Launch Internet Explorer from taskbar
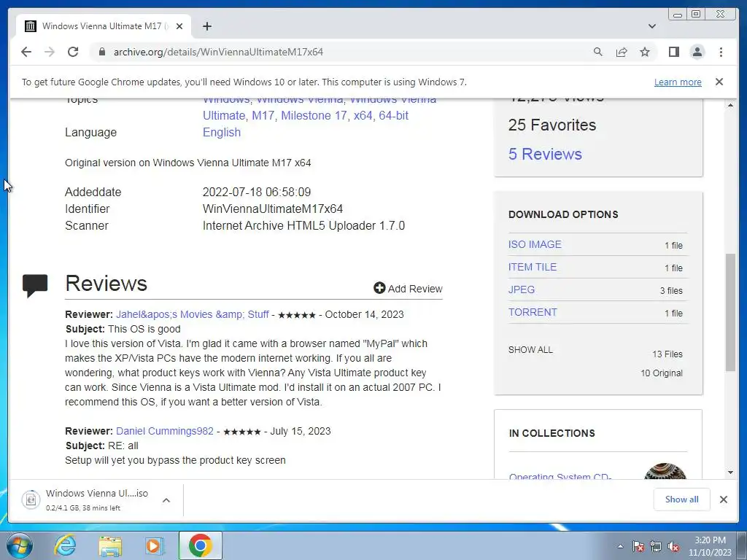 coord(65,545)
